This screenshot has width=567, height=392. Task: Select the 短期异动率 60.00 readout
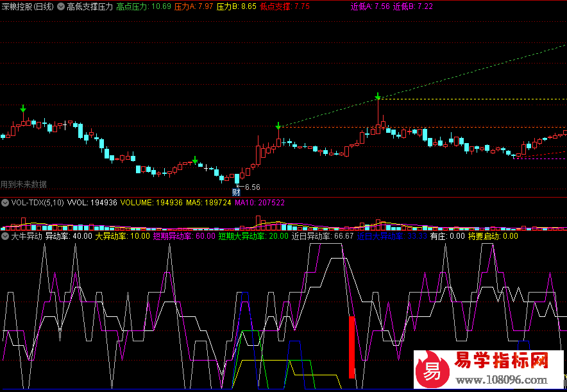pyautogui.click(x=183, y=236)
